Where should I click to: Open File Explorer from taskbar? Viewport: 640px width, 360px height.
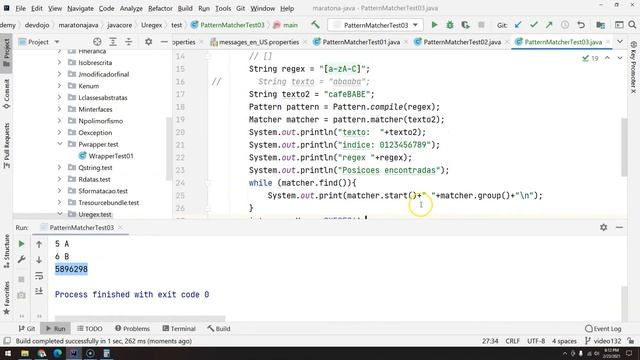coord(24,353)
